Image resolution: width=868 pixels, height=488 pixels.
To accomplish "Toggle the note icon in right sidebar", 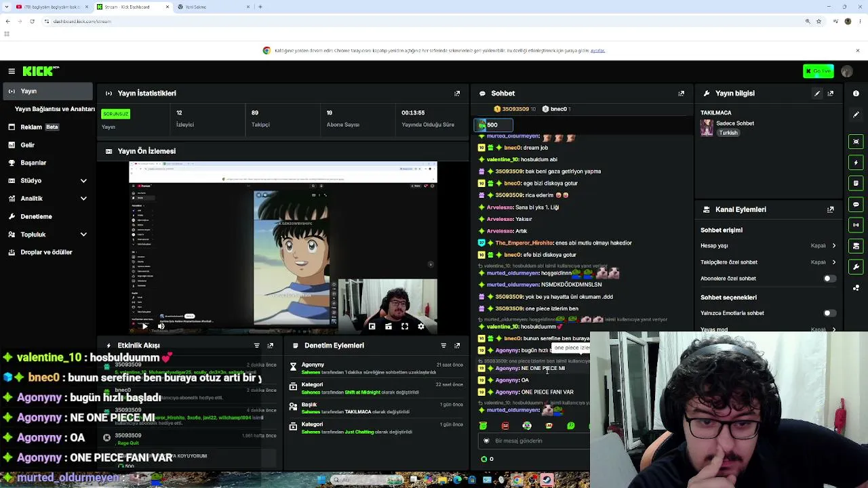I will 856,183.
